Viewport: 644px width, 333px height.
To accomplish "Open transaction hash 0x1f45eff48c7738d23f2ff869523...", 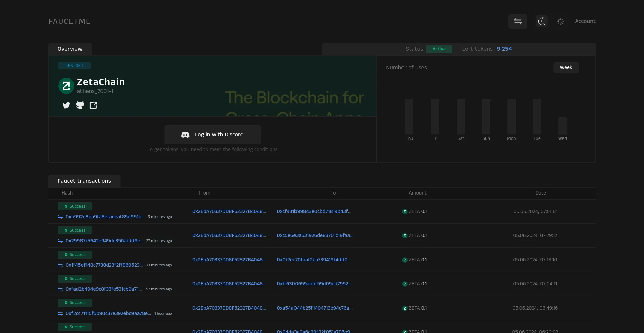I will point(104,265).
